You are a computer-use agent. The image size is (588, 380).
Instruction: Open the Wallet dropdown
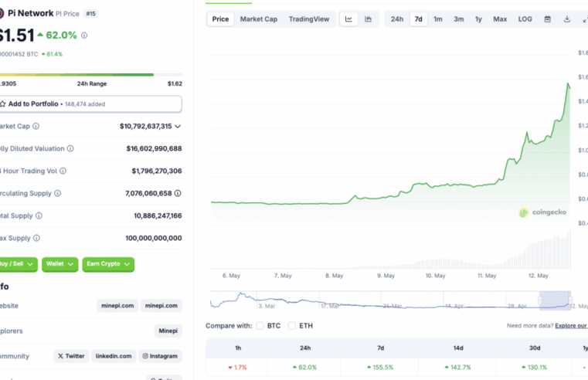pyautogui.click(x=59, y=264)
